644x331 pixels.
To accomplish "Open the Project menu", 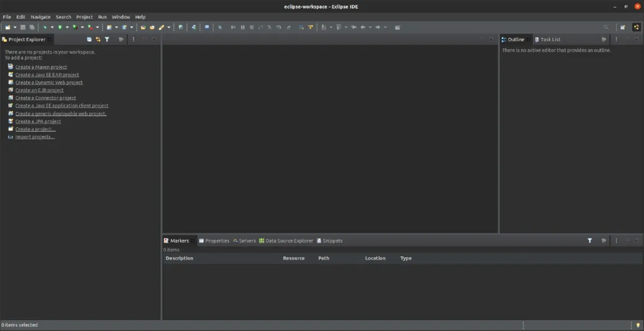I will coord(84,17).
